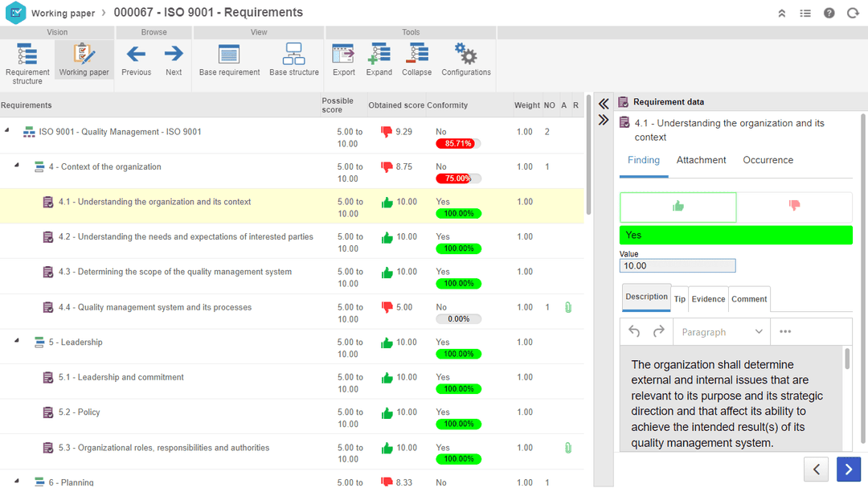Switch to the Attachment tab

click(701, 160)
